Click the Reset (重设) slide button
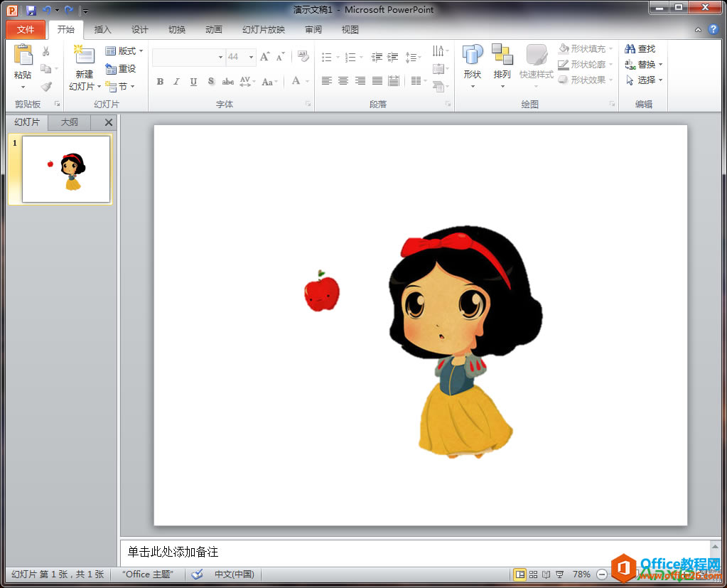727x588 pixels. 121,69
